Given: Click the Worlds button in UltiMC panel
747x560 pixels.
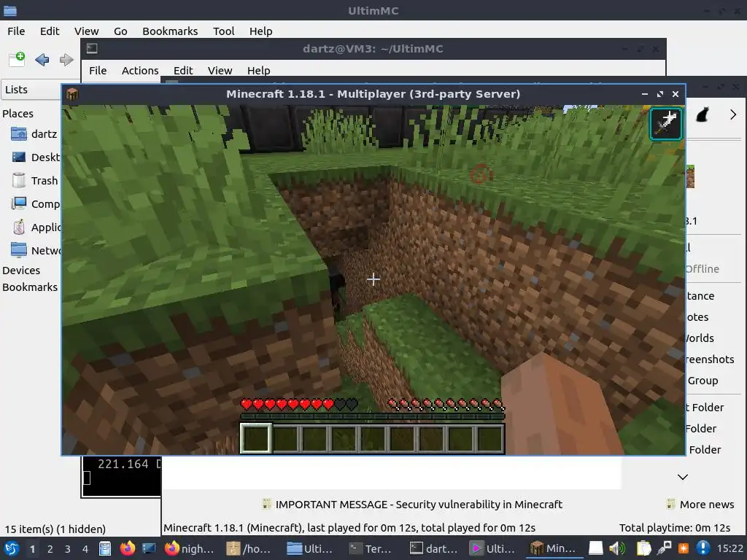Looking at the screenshot, I should (700, 338).
